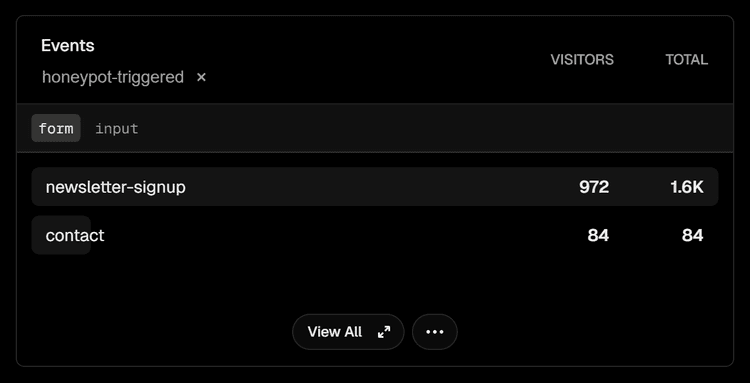Click the VISITORS column header

[582, 60]
